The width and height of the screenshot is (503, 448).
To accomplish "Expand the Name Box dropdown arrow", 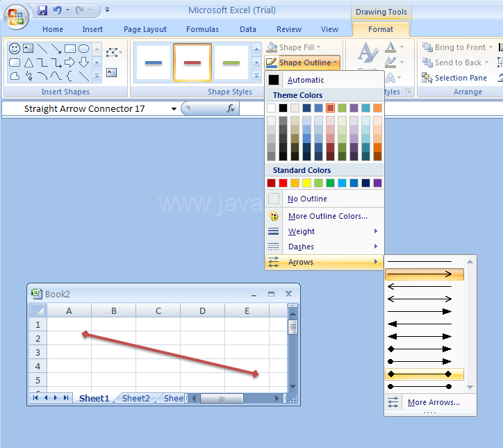I will pyautogui.click(x=174, y=109).
